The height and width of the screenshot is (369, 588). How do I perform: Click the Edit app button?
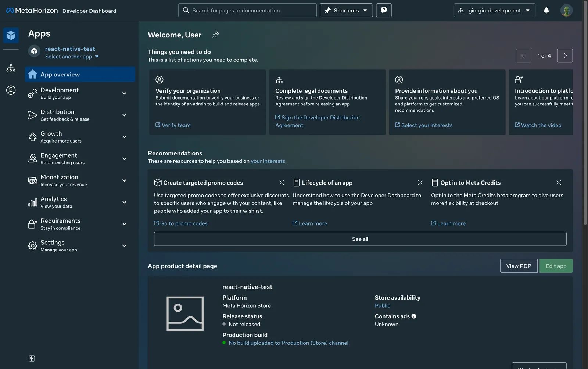[x=556, y=266]
